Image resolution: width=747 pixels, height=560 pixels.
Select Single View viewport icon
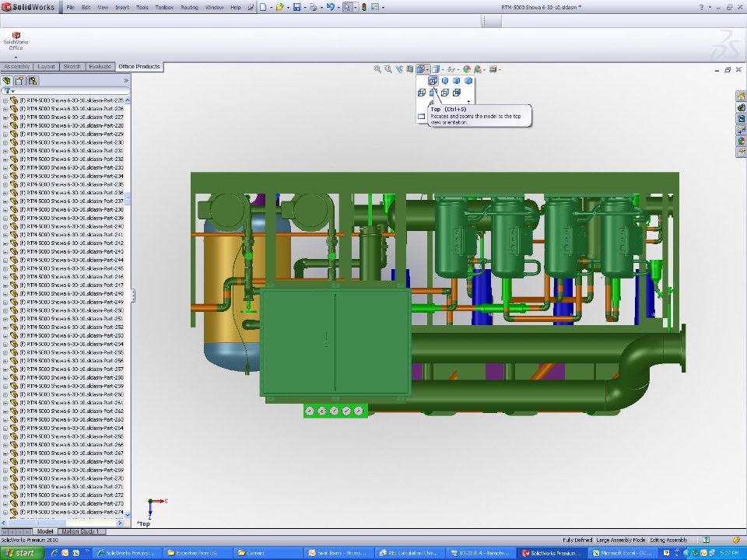pos(421,116)
